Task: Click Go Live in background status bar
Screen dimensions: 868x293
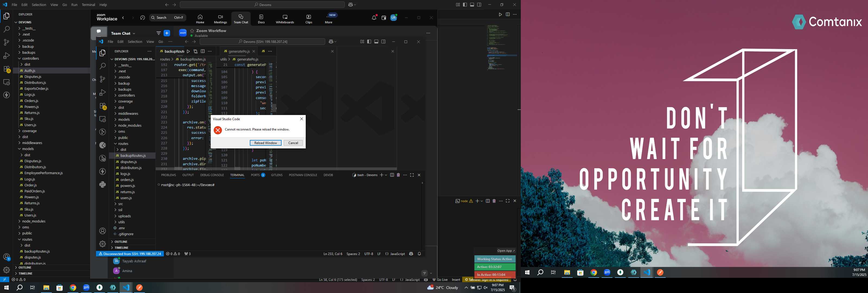Action: tap(440, 279)
